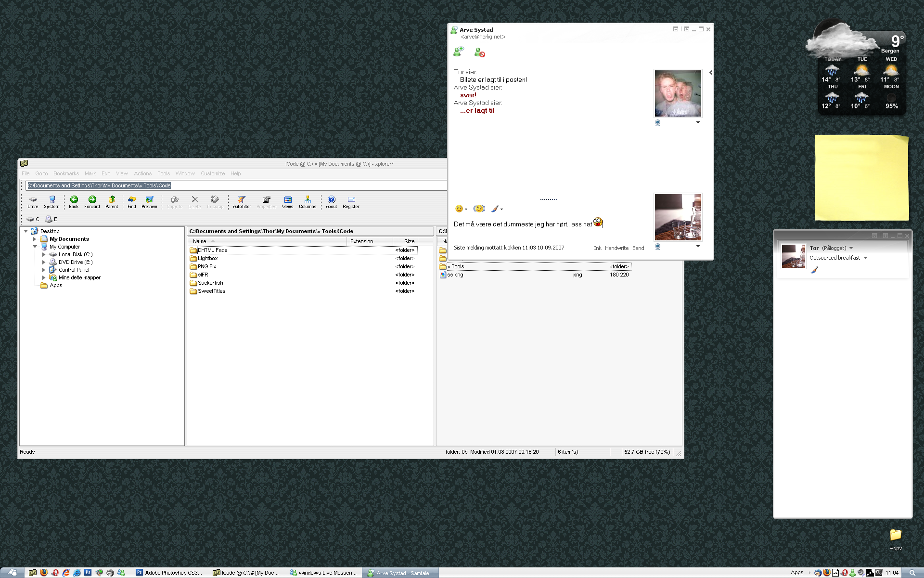Click Send in the chat window
Screen dimensions: 924x578
point(638,248)
